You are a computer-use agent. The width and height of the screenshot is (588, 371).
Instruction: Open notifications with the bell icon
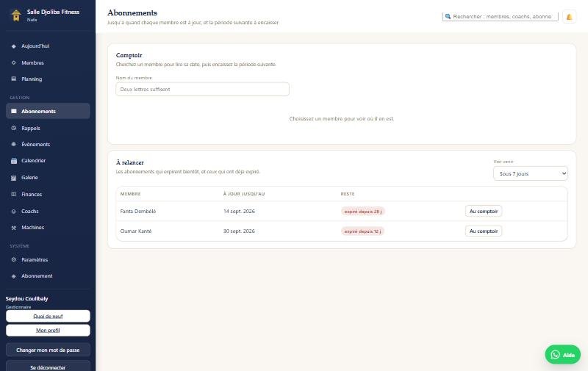click(x=569, y=16)
